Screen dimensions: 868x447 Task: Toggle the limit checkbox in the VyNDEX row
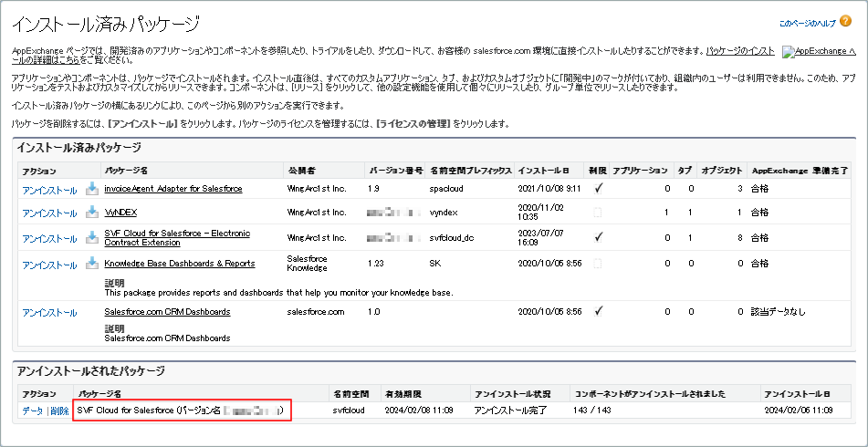pos(598,213)
